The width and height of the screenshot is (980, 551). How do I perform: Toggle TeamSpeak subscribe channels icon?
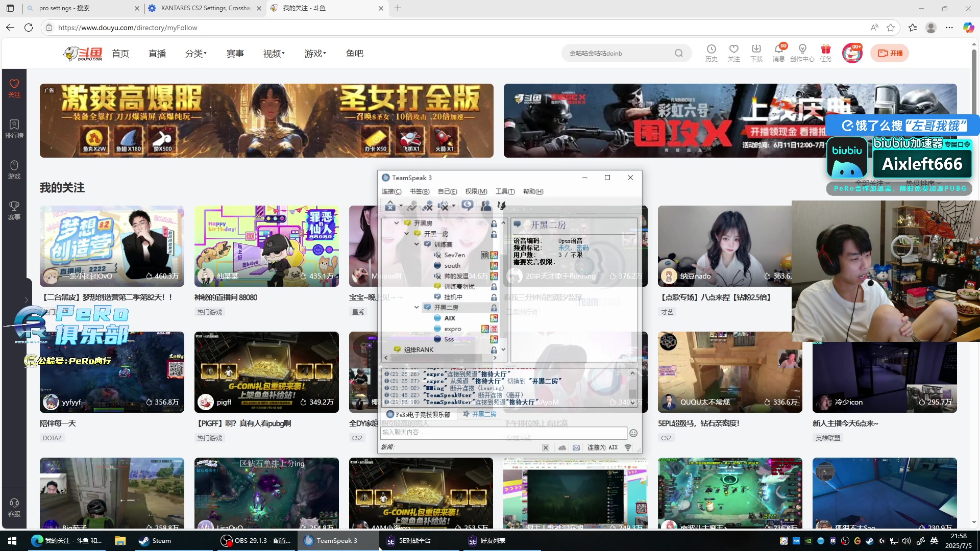[467, 206]
